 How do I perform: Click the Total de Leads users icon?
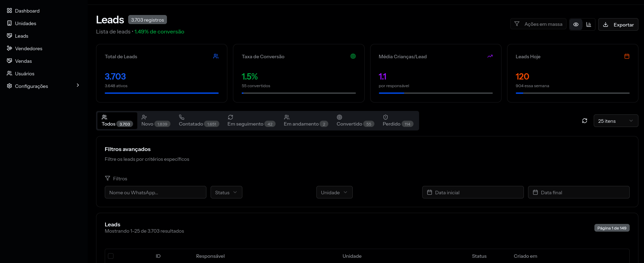[216, 56]
